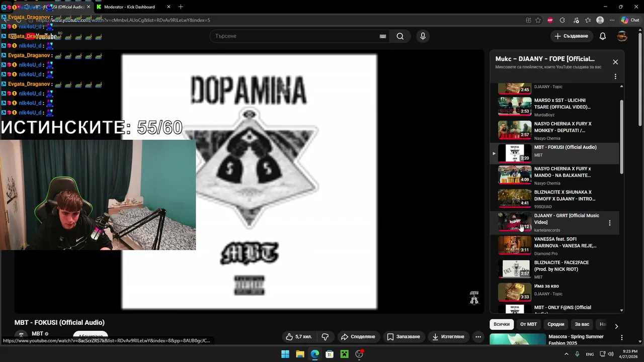Open options for Mascota Spring Summer video
Image resolution: width=644 pixels, height=362 pixels.
pyautogui.click(x=622, y=338)
